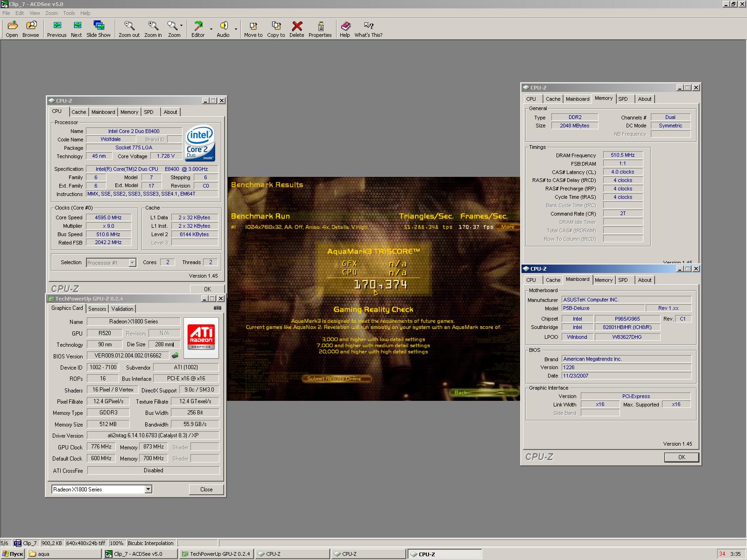747x560 pixels.
Task: Switch to the aqua taskbar item
Action: click(64, 554)
